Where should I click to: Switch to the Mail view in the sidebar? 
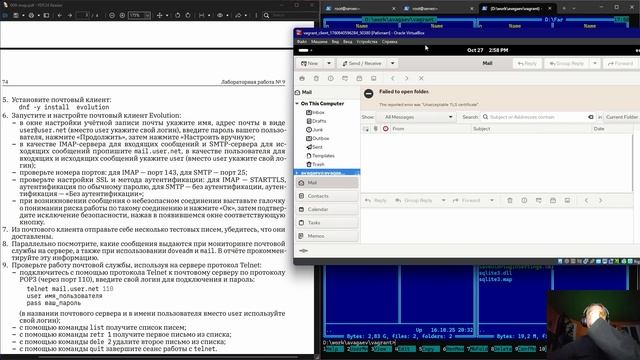[x=327, y=183]
